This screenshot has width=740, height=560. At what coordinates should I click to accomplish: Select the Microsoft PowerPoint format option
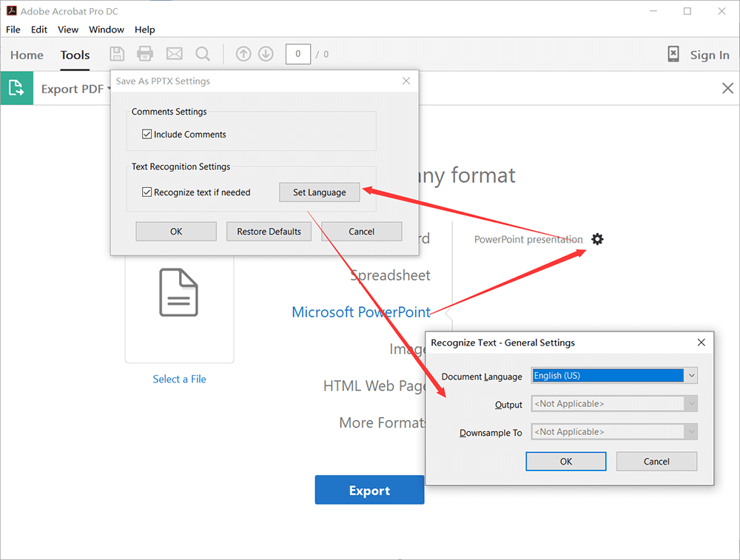coord(361,312)
